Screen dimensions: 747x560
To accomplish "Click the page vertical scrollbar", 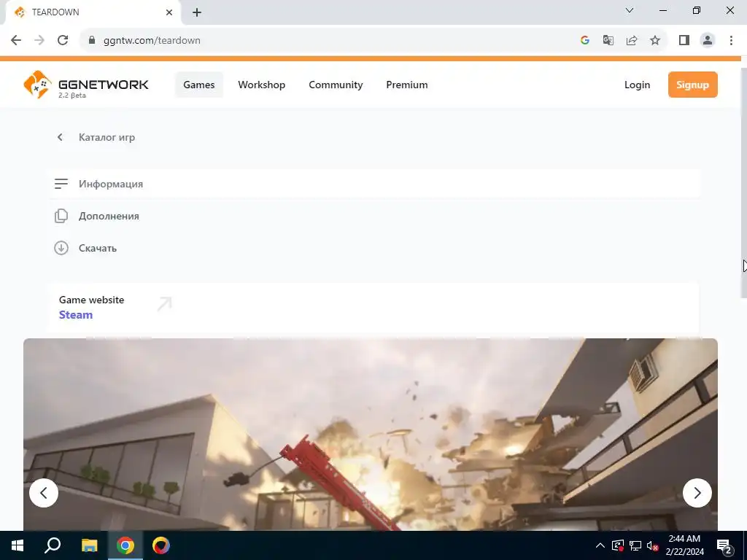I will (x=743, y=183).
